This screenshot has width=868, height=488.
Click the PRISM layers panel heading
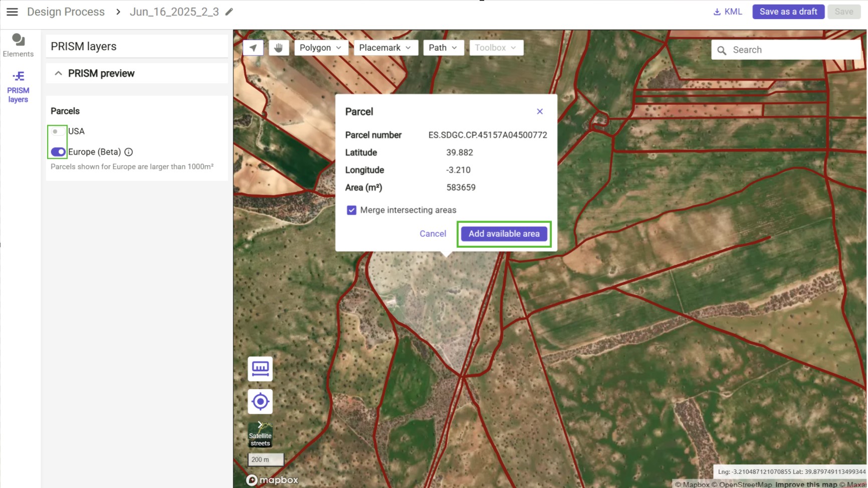point(84,47)
